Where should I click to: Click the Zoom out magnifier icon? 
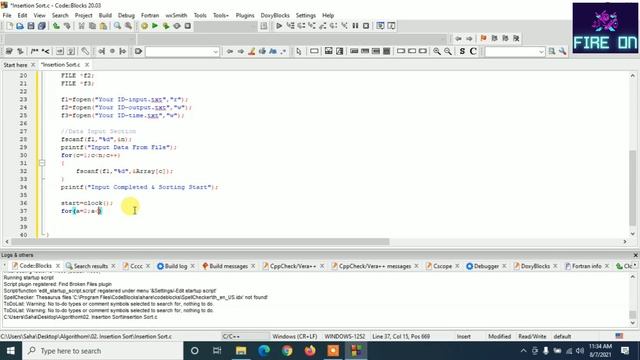pos(448,51)
